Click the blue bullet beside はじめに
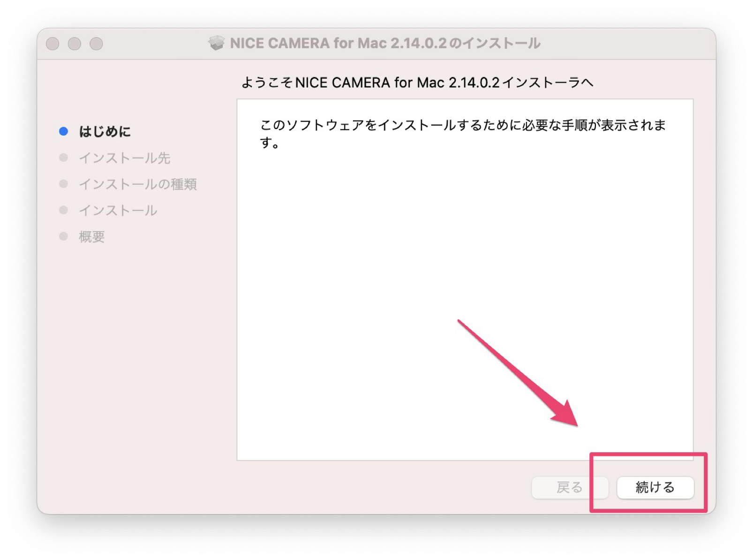The image size is (753, 560). [64, 131]
